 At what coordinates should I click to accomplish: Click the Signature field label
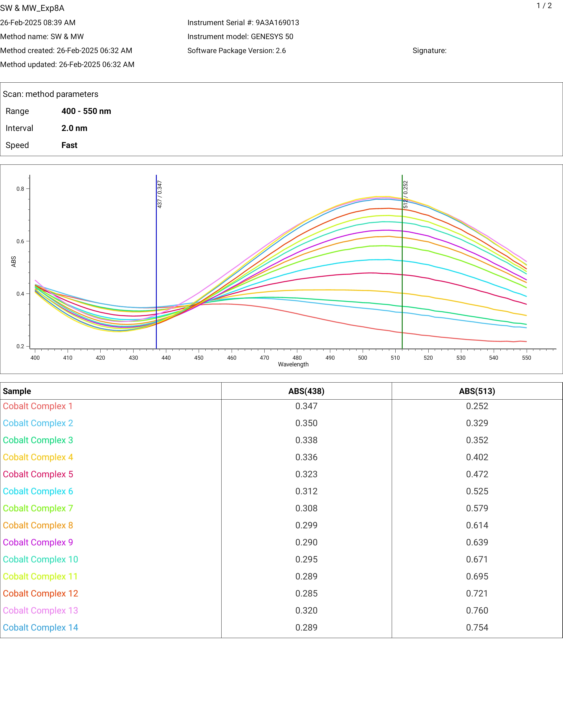point(429,51)
